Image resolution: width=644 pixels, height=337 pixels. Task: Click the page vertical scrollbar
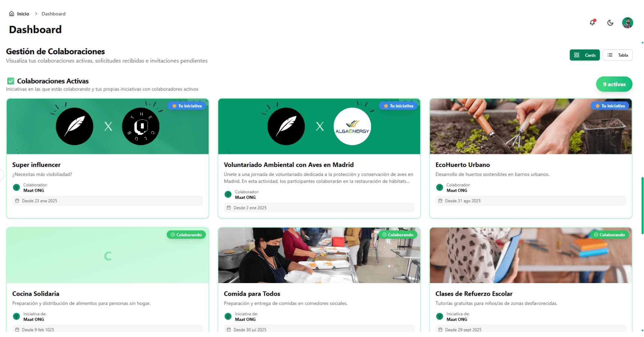click(642, 205)
